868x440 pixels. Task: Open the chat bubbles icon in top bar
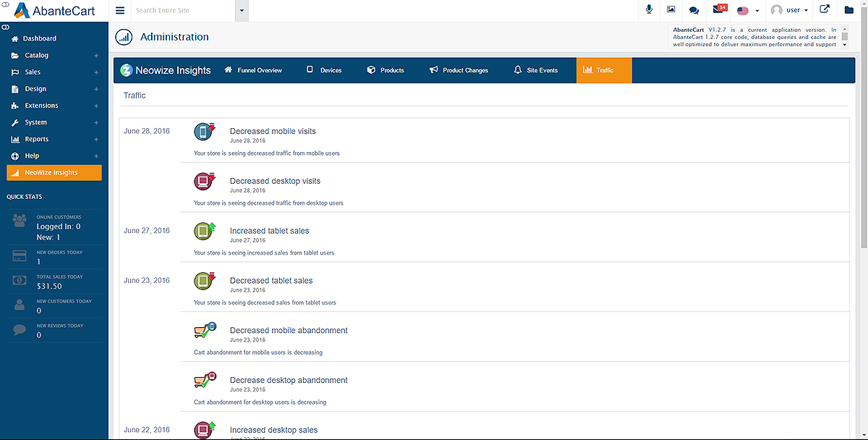point(694,10)
